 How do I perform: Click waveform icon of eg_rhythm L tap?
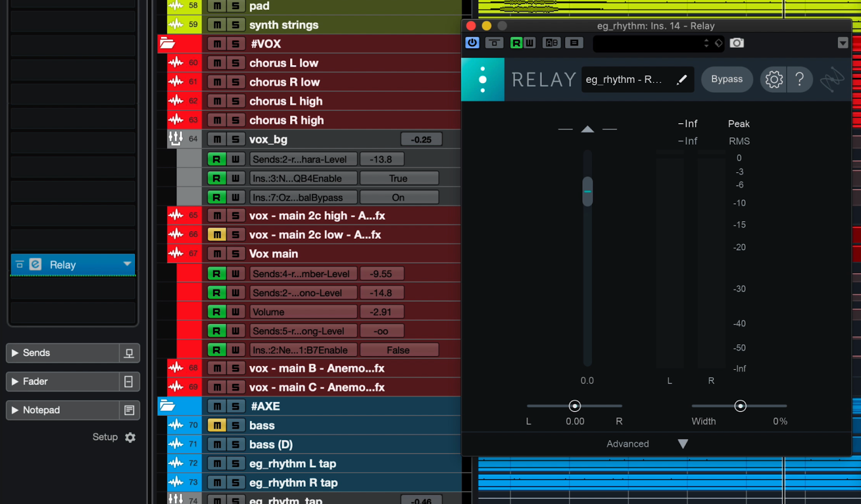point(175,463)
